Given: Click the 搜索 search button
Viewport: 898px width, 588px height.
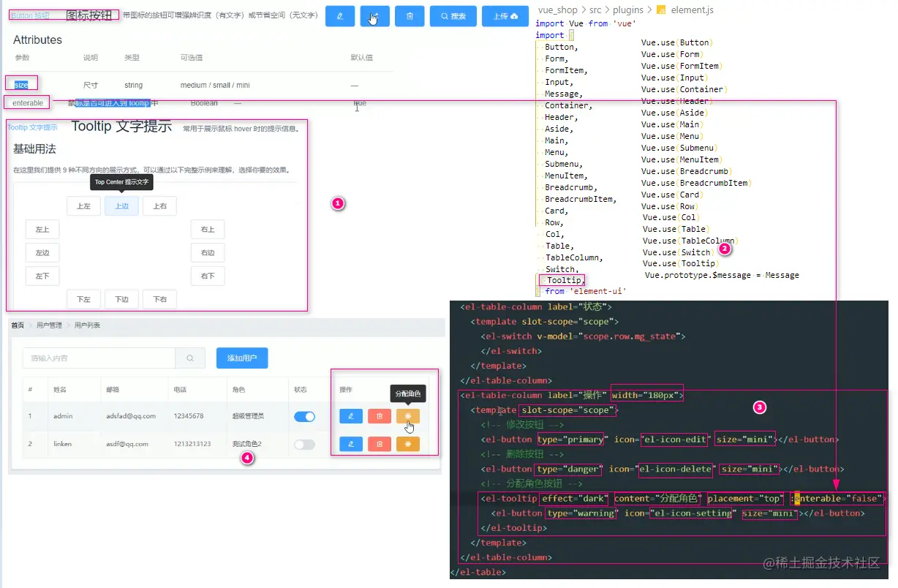Looking at the screenshot, I should click(453, 16).
